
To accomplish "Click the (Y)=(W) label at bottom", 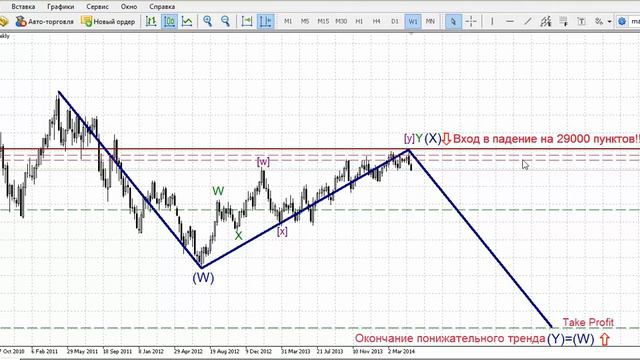I will (x=571, y=339).
